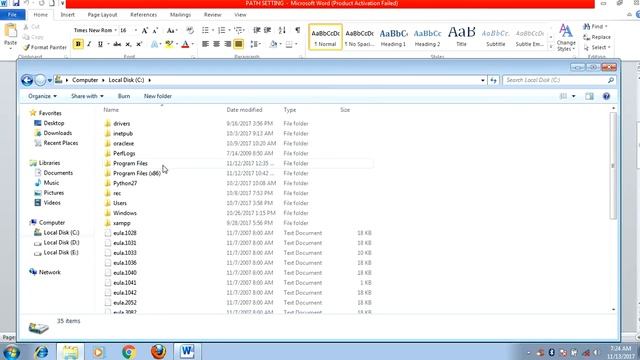Click the Align Text Left icon
The height and width of the screenshot is (360, 640).
click(205, 44)
